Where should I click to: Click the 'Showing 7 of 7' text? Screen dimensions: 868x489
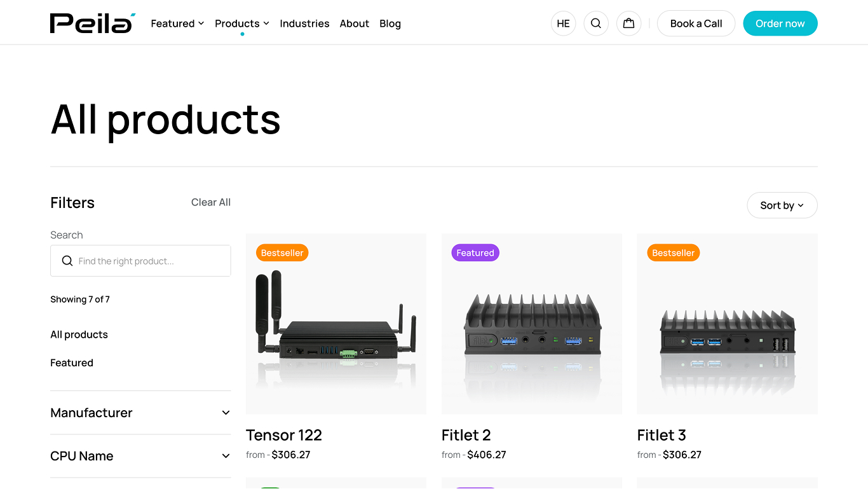pos(80,300)
